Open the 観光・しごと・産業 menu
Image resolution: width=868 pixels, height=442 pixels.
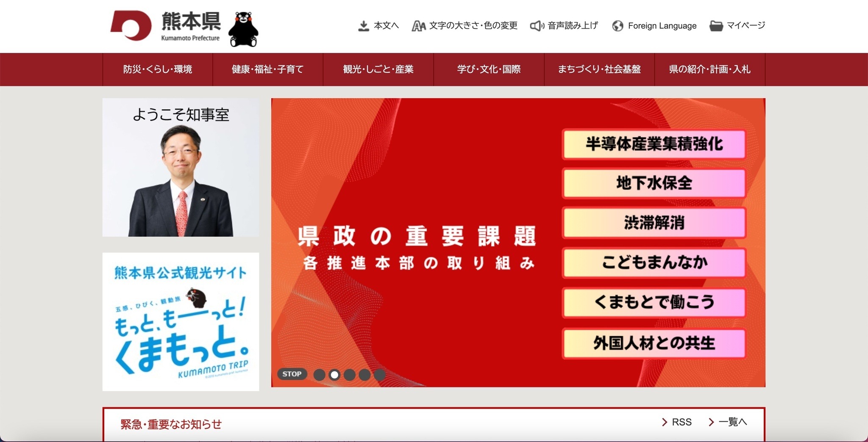pos(378,69)
